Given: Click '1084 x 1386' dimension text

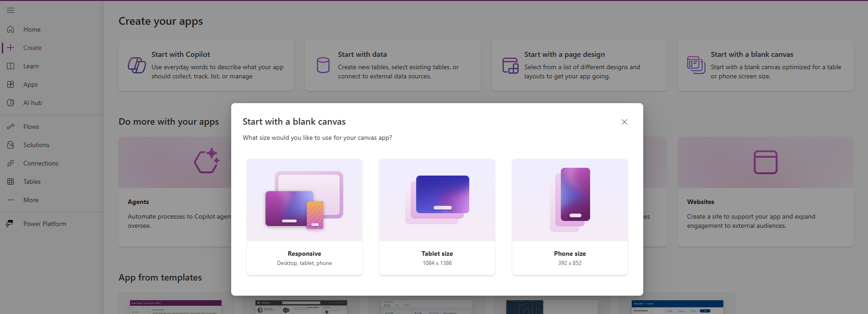Looking at the screenshot, I should [437, 263].
